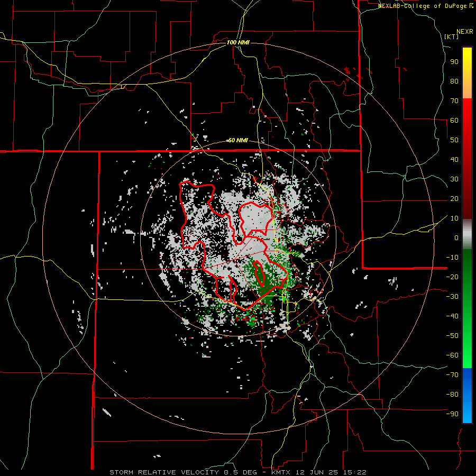Click the -80 scale value
The width and height of the screenshot is (476, 476).
452,395
